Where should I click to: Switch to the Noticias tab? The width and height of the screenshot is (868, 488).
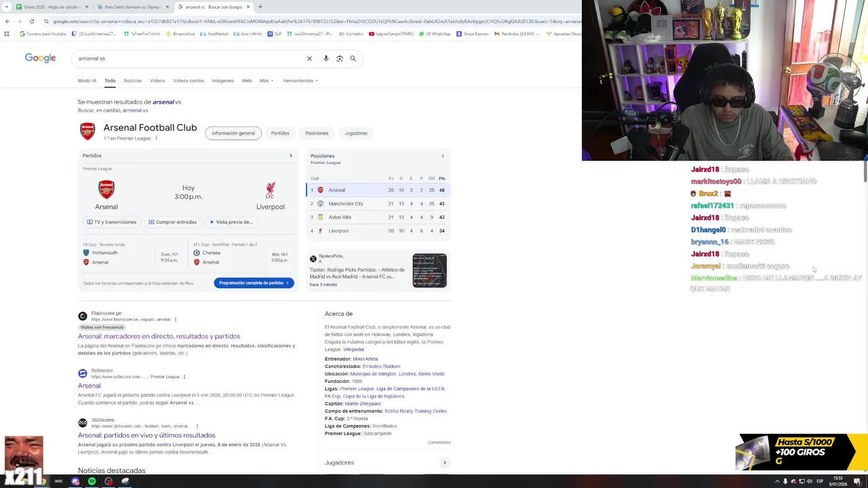coord(133,81)
